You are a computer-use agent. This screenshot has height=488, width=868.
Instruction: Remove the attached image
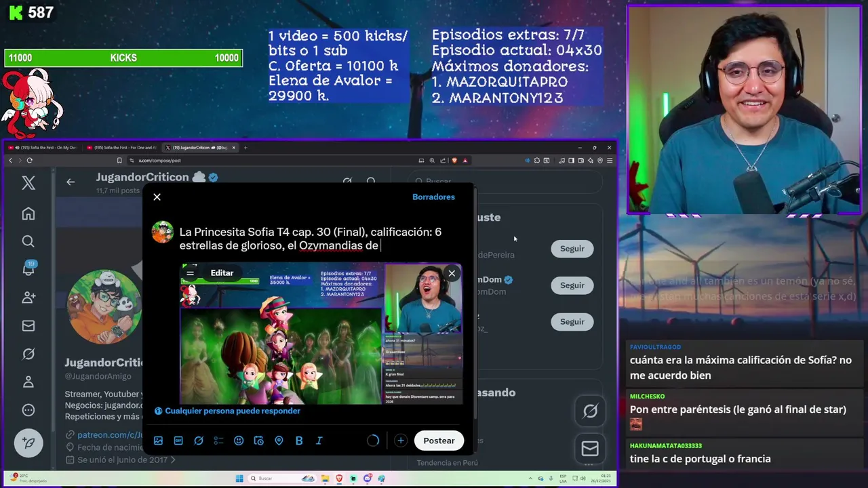[452, 273]
